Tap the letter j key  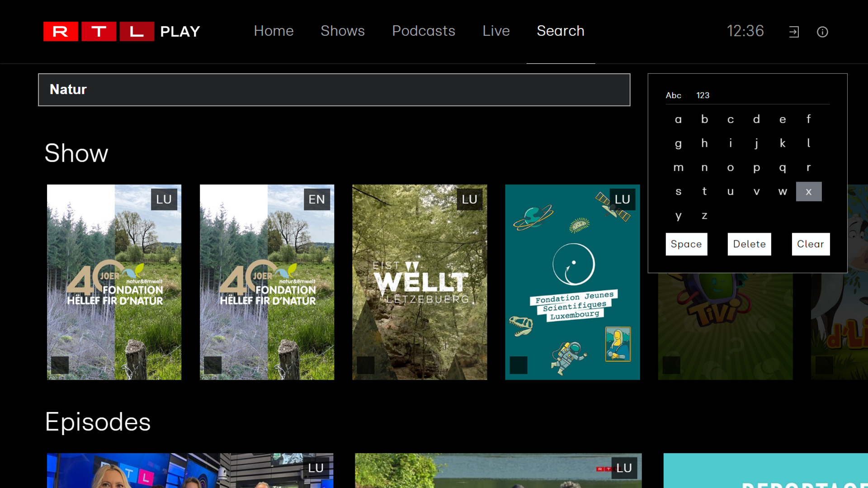coord(756,144)
